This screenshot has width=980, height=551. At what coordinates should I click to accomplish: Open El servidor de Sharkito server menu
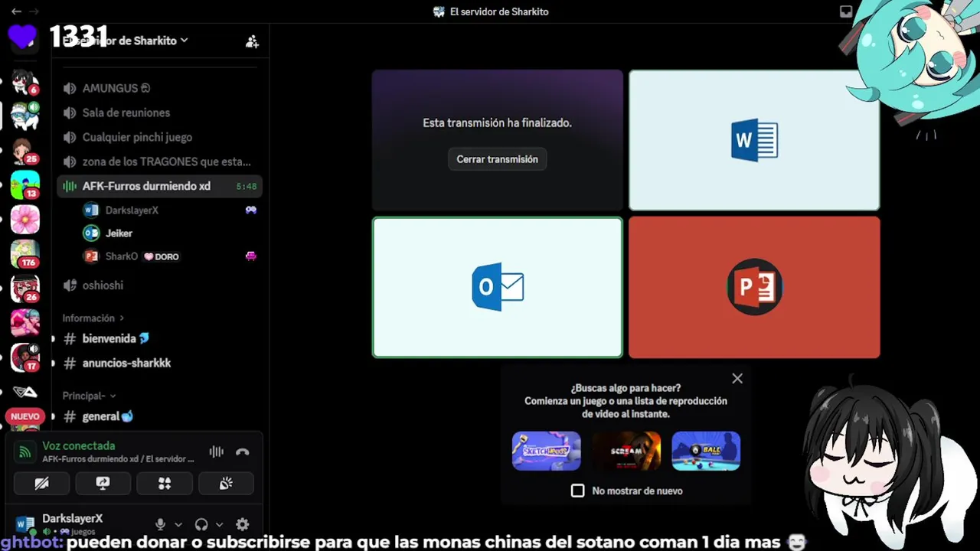(126, 41)
